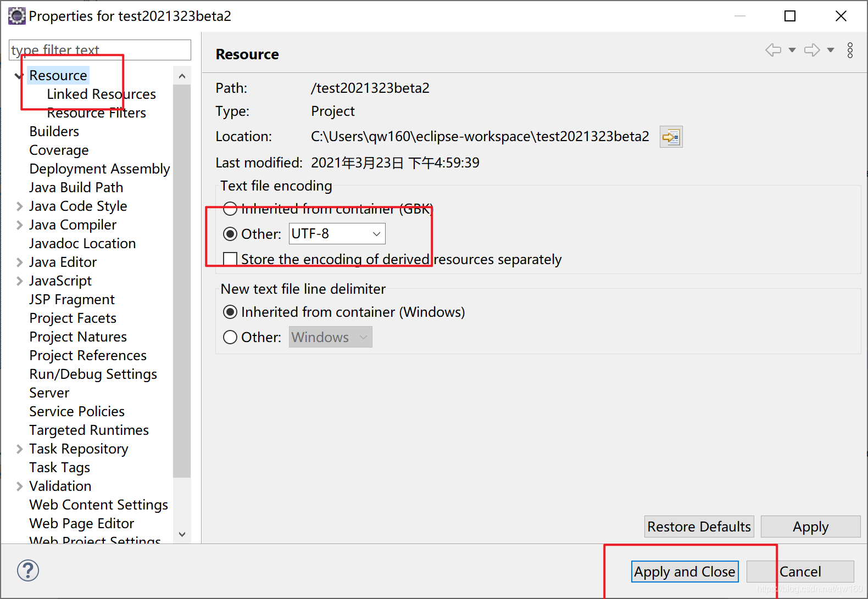Click the Help question mark icon
The width and height of the screenshot is (868, 599).
(x=28, y=570)
